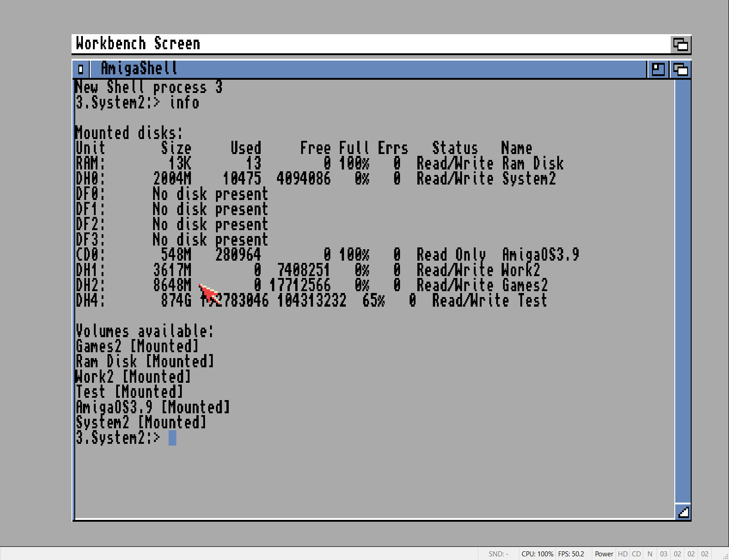The height and width of the screenshot is (560, 729).
Task: Click the '874G' size value
Action: pyautogui.click(x=176, y=301)
